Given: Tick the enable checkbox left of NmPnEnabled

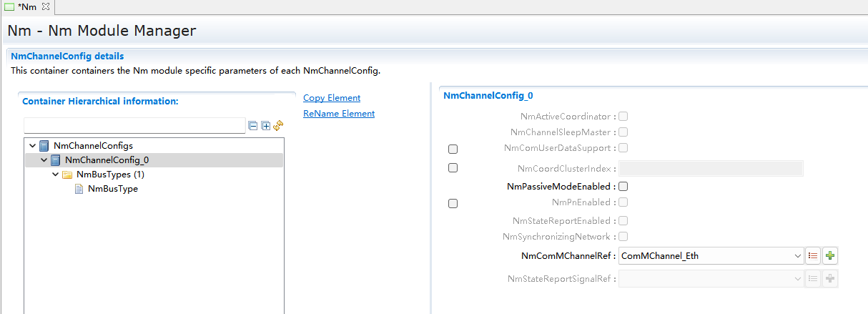Looking at the screenshot, I should coord(453,204).
